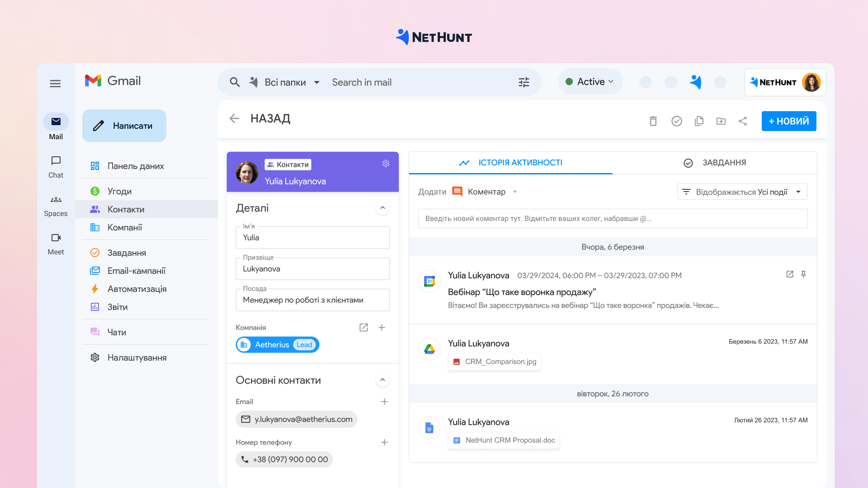Image resolution: width=868 pixels, height=488 pixels.
Task: Click the + НОВИЙ button
Action: 789,121
